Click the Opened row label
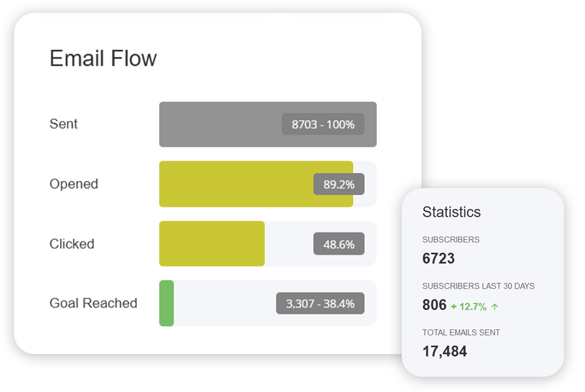This screenshot has width=585, height=392. pos(74,184)
